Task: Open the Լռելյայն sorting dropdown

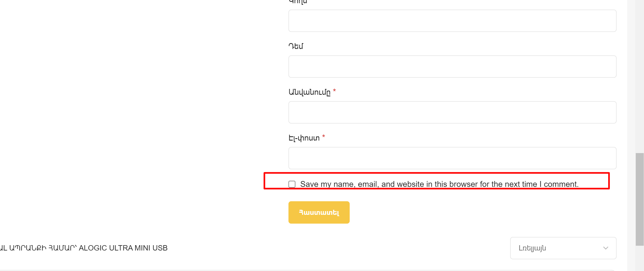Action: (x=563, y=248)
